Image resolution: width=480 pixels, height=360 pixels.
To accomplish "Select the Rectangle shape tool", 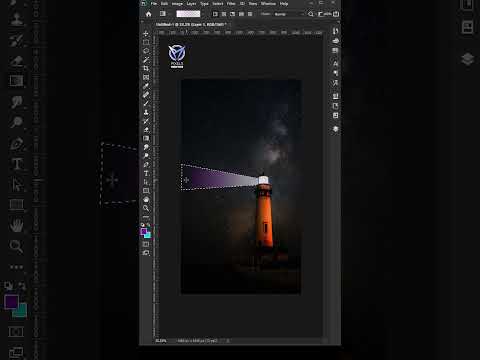I will coord(146,191).
